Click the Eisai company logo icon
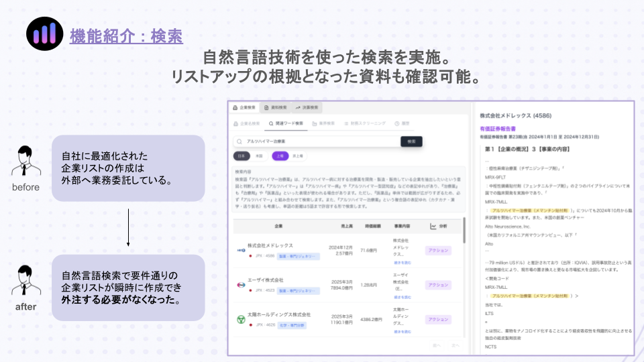The image size is (644, 362). coord(239,285)
